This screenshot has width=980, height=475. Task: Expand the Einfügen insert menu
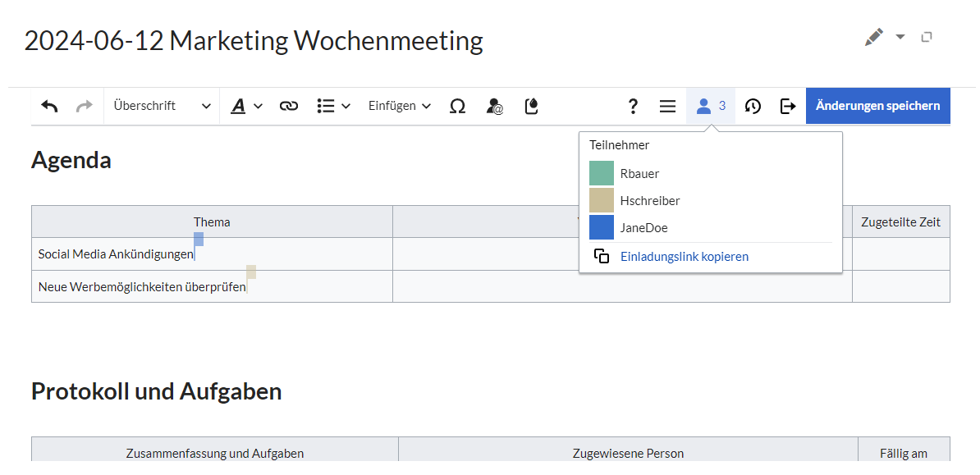399,106
